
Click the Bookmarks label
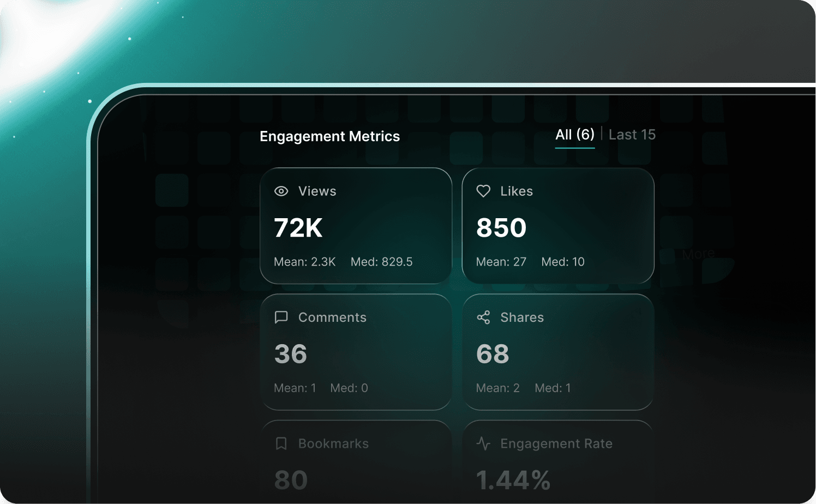coord(334,444)
